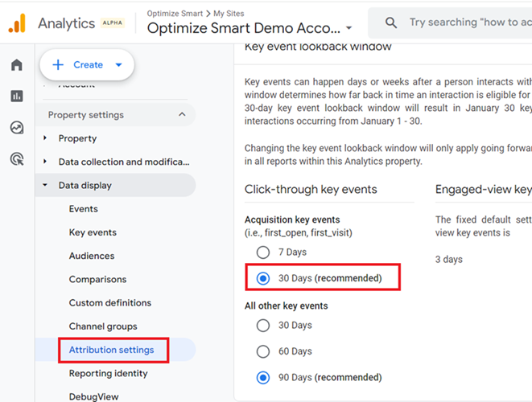Select 60 Days for all other key events
The height and width of the screenshot is (402, 532).
(263, 351)
